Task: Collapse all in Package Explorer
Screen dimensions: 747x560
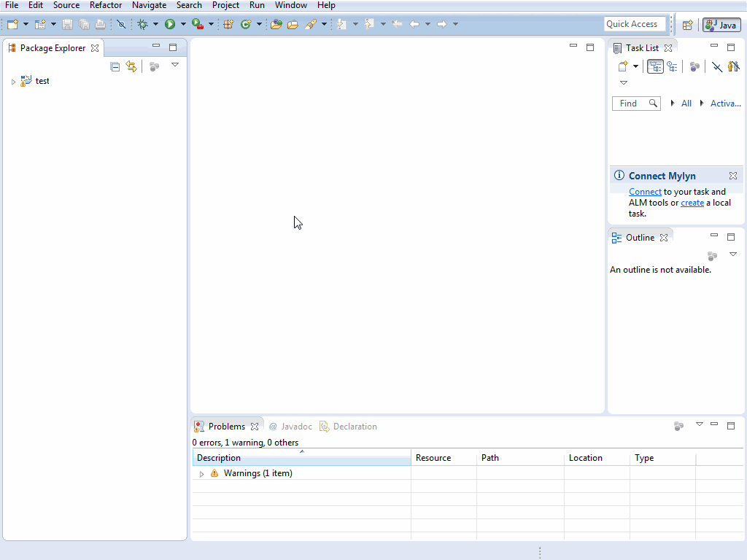Action: (115, 66)
